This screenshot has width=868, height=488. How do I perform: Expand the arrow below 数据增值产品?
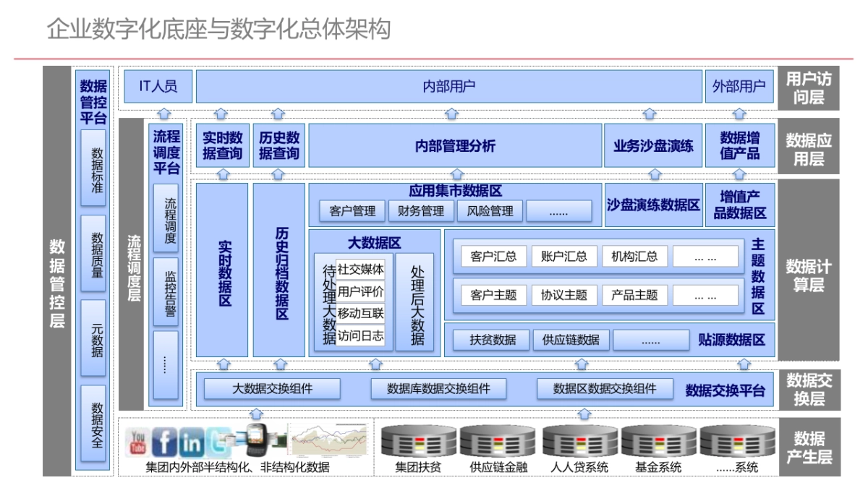[739, 173]
